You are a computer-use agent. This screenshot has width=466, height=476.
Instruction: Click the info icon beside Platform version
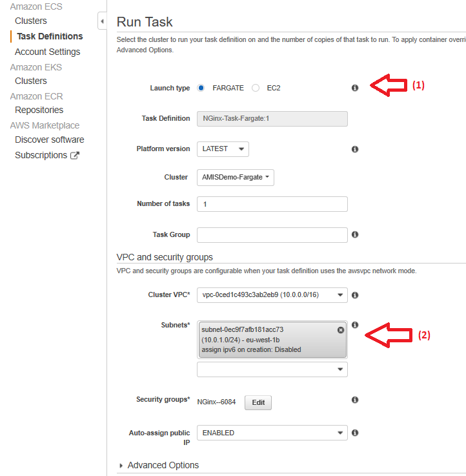coord(355,149)
